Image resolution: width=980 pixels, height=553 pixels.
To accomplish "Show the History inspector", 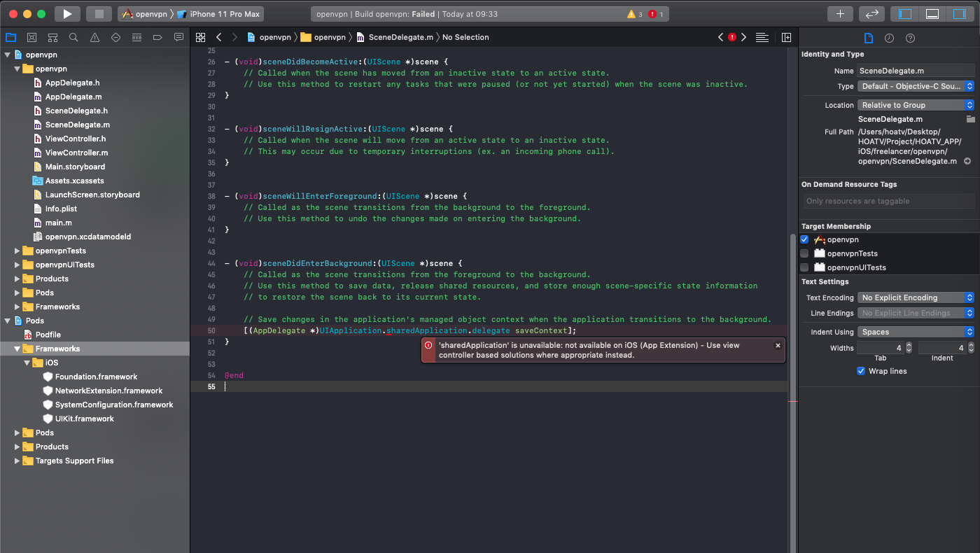I will click(x=889, y=38).
